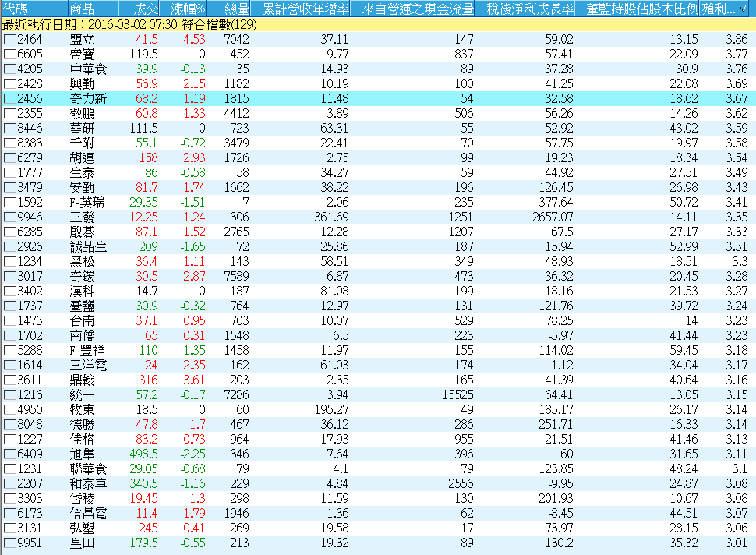
Task: Sort by 成交 column header
Action: coord(139,9)
